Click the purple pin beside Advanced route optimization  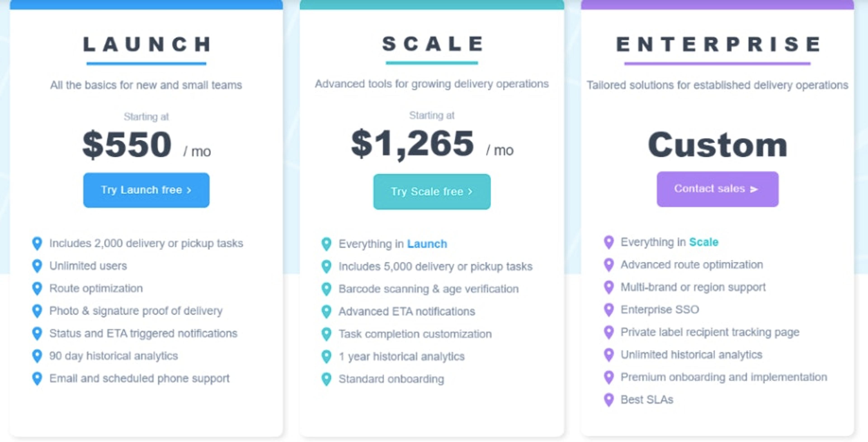[x=609, y=265]
